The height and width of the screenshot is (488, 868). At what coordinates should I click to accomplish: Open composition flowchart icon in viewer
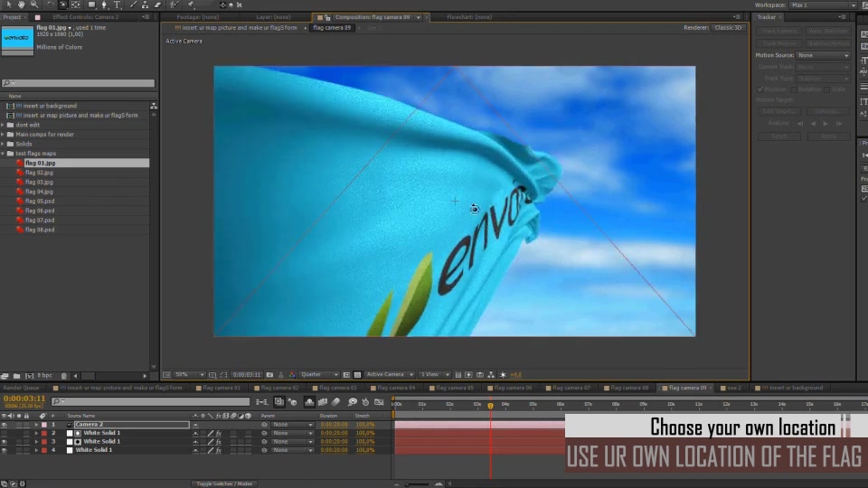491,374
